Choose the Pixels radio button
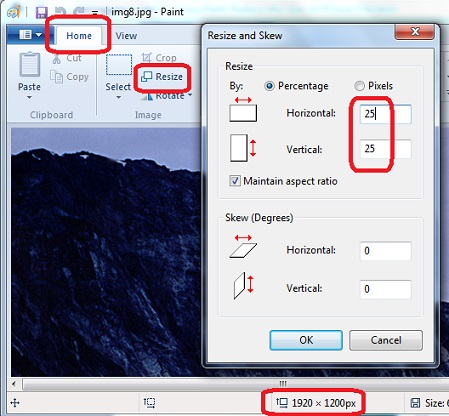Viewport: 449px width, 416px height. tap(359, 86)
